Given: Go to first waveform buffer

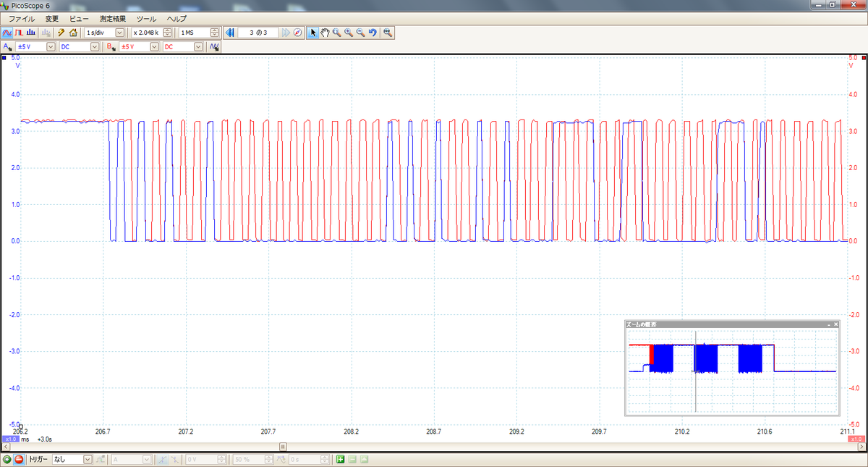Looking at the screenshot, I should click(230, 33).
